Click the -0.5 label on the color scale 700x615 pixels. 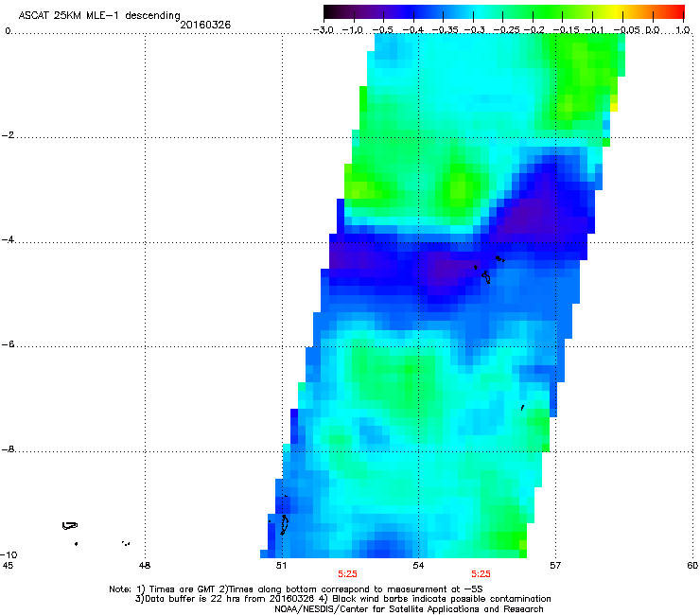click(x=382, y=30)
